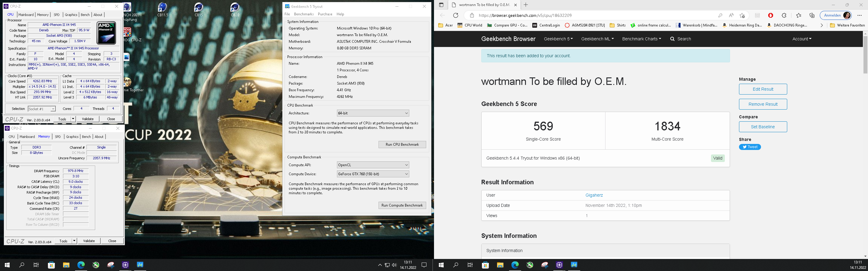The width and height of the screenshot is (868, 271).
Task: Click Run CPU Benchmark button
Action: point(402,145)
